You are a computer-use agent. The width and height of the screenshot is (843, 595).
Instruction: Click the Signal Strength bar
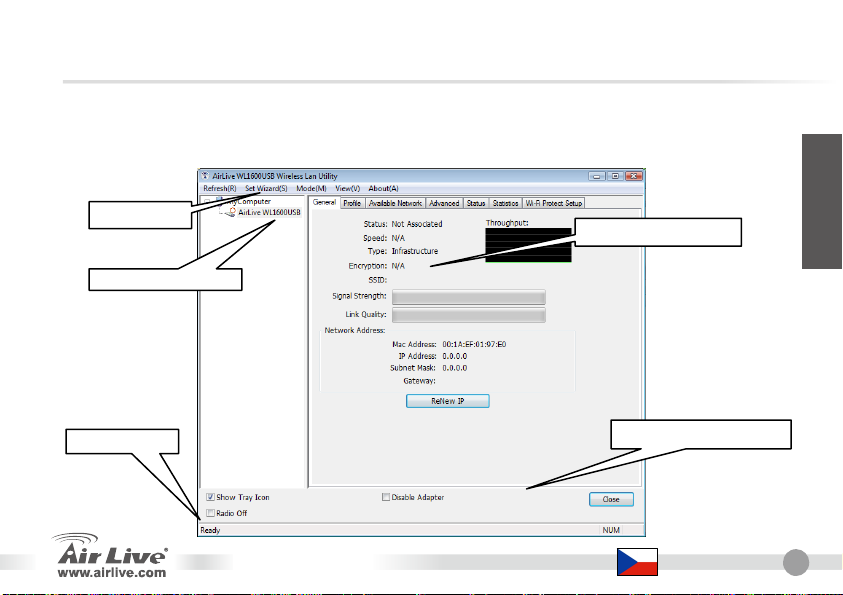469,297
